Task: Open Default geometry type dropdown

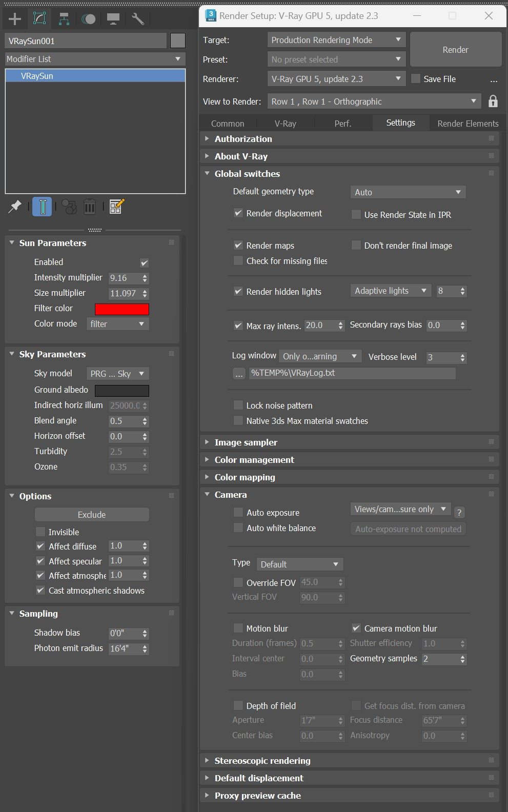Action: point(408,192)
